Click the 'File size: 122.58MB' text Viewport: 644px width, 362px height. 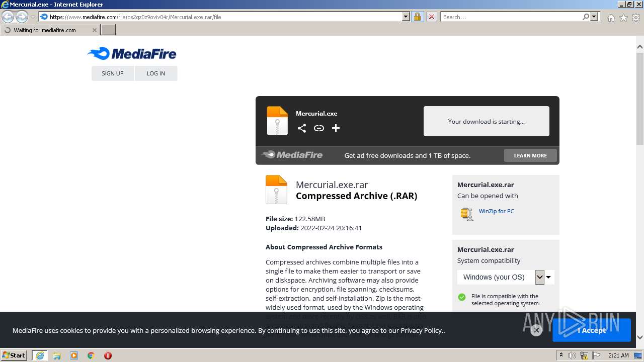point(295,219)
